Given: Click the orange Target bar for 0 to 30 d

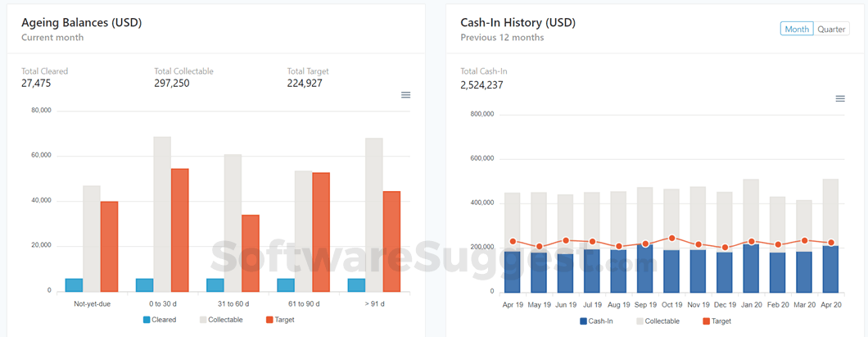Looking at the screenshot, I should click(x=179, y=230).
